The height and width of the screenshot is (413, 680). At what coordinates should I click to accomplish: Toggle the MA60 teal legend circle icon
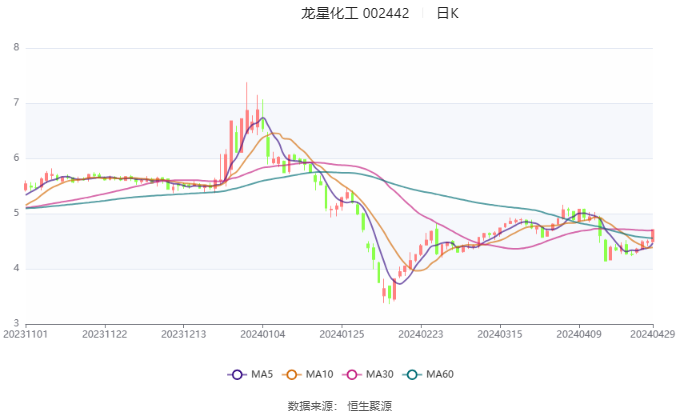point(412,374)
